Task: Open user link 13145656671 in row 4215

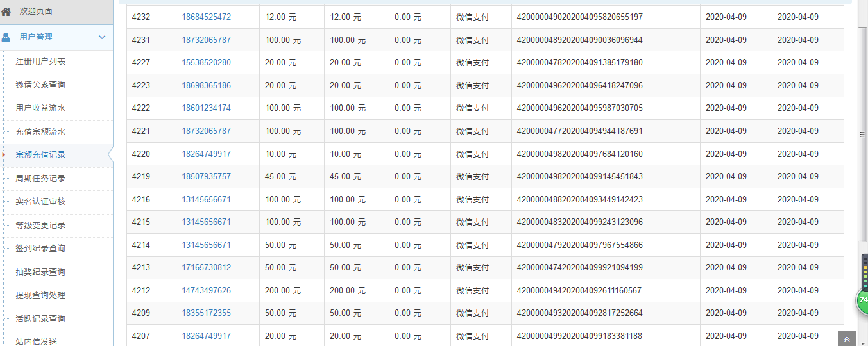Action: (x=206, y=222)
